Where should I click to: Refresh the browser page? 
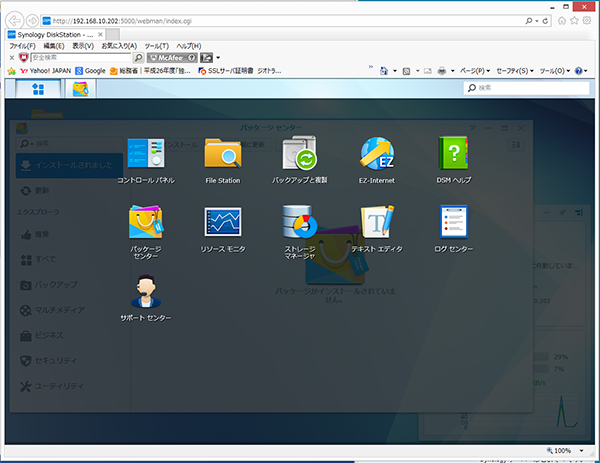click(x=545, y=21)
